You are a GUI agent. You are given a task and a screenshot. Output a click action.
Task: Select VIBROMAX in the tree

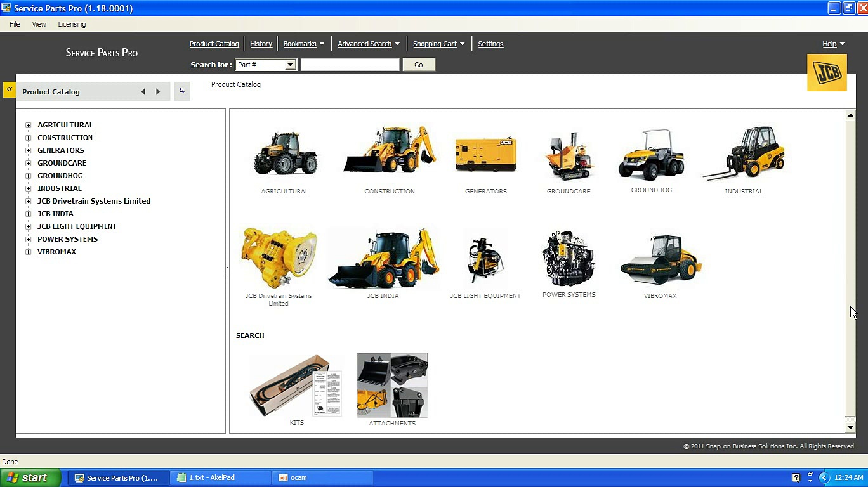click(56, 252)
